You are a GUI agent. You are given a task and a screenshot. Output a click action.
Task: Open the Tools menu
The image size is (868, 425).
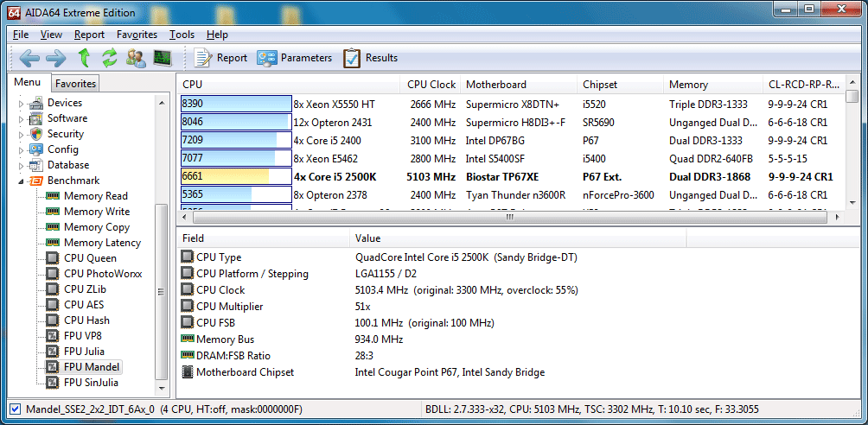point(182,35)
